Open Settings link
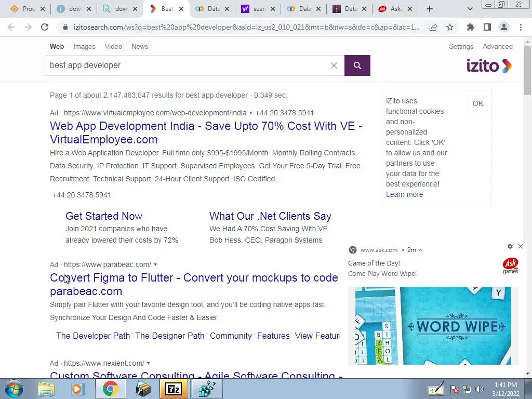This screenshot has height=399, width=532. (x=461, y=46)
